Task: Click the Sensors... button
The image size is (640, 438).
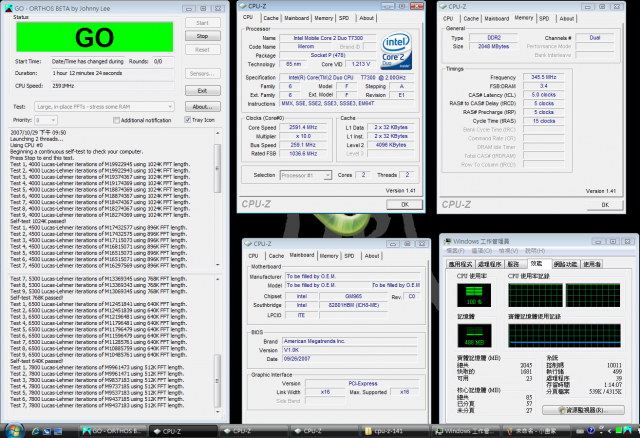Action: point(203,74)
